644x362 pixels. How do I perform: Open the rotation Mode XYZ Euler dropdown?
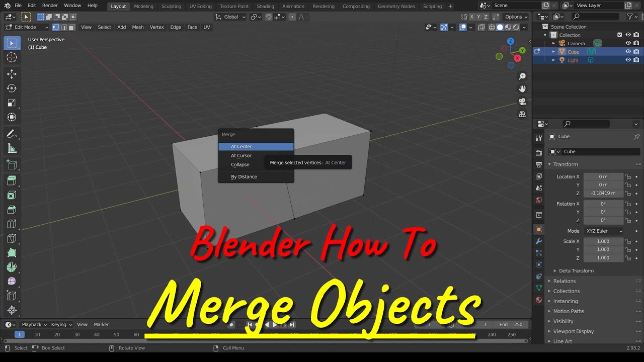point(604,231)
